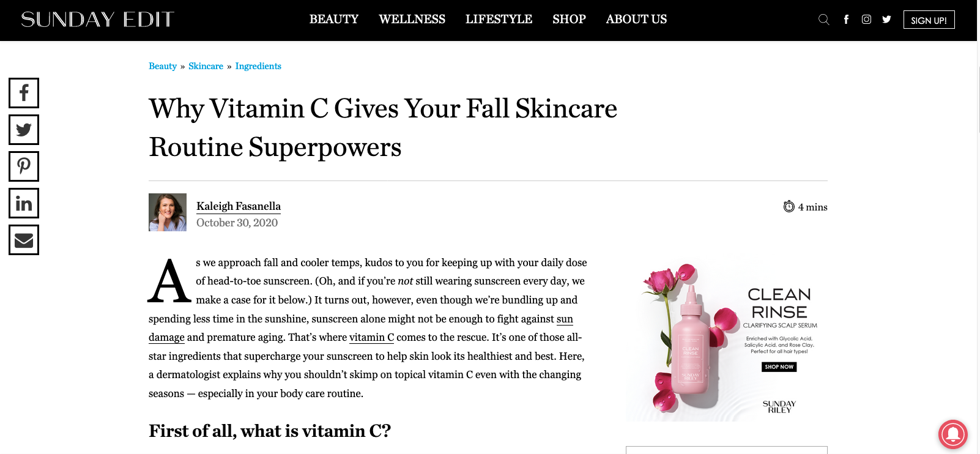Open the Beauty menu
Screen dimensions: 980x454
[x=334, y=19]
